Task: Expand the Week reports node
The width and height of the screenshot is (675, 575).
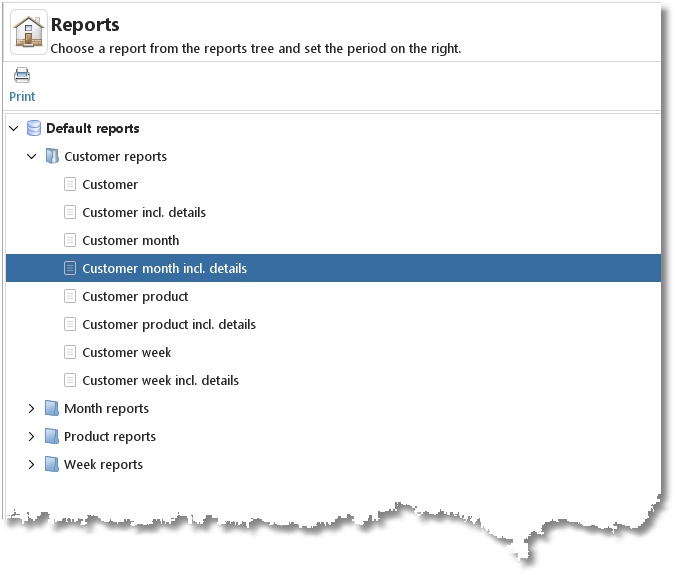Action: click(x=32, y=464)
